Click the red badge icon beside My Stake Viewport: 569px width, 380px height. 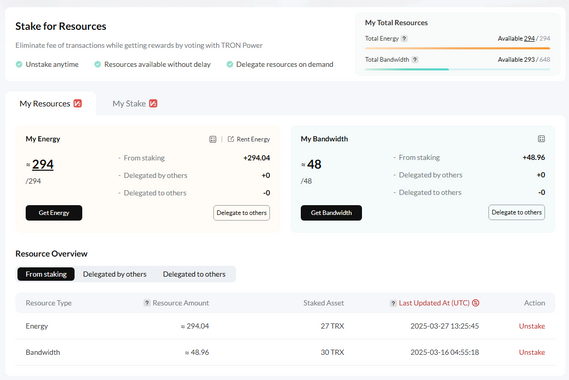point(153,103)
